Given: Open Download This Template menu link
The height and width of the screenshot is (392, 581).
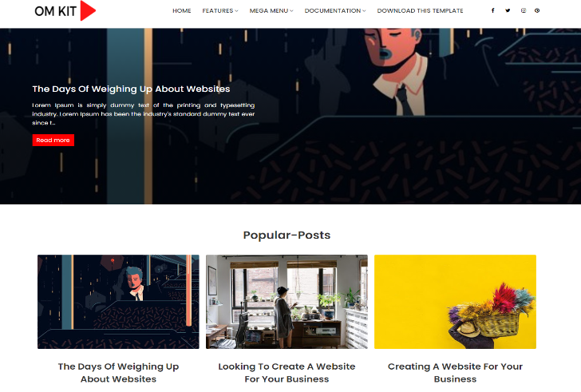Looking at the screenshot, I should coord(420,10).
